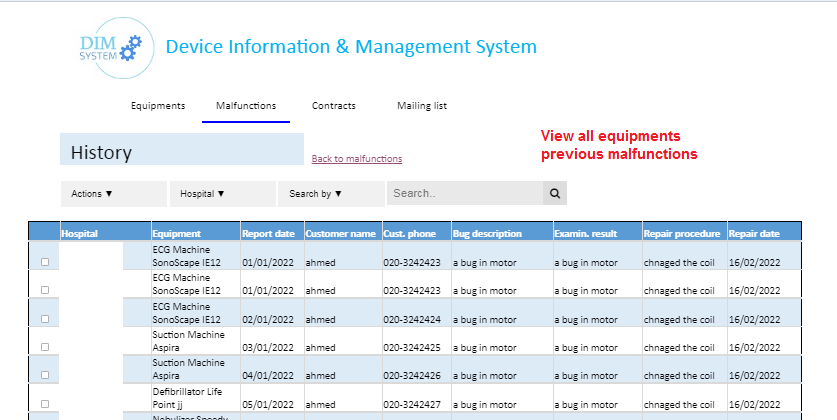Viewport: 837px width, 420px height.
Task: Click the DIM System gear logo
Action: pos(111,47)
